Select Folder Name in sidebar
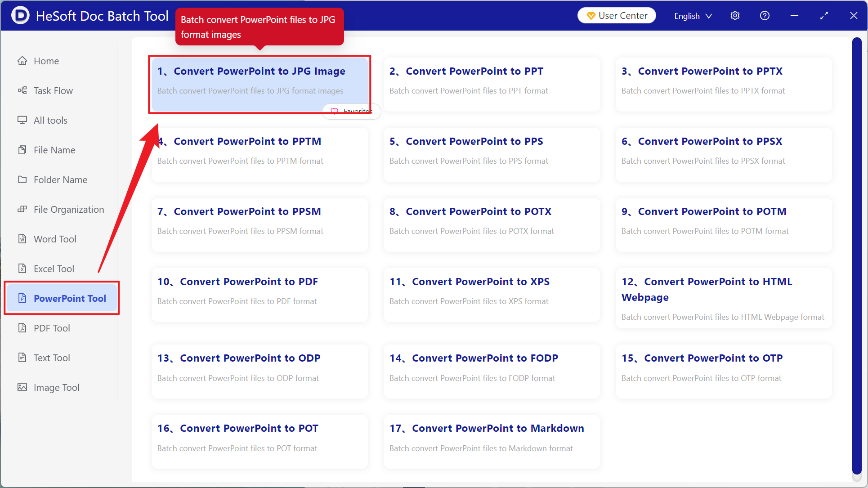The height and width of the screenshot is (488, 868). point(61,179)
